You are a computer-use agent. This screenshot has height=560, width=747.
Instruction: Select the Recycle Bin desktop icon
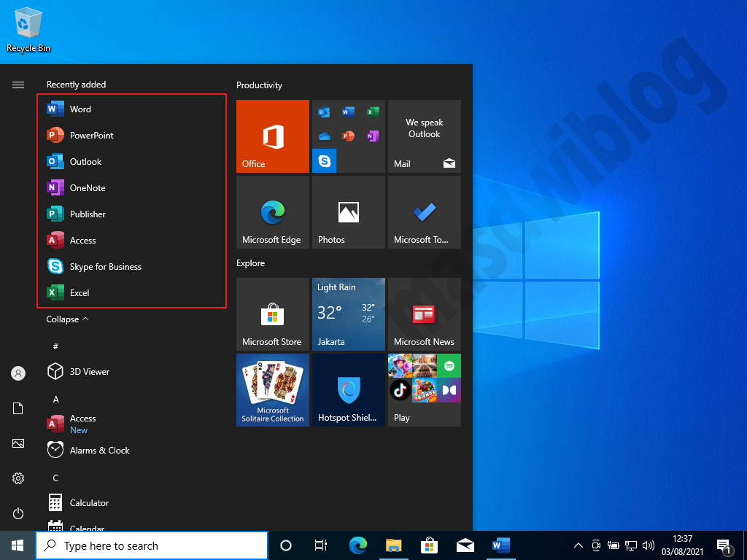coord(28,30)
